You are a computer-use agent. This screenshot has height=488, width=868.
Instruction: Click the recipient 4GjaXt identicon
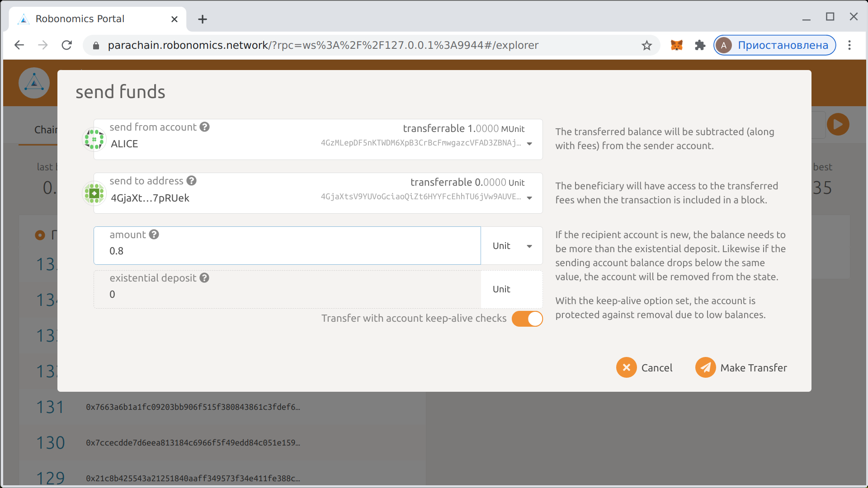click(x=94, y=193)
